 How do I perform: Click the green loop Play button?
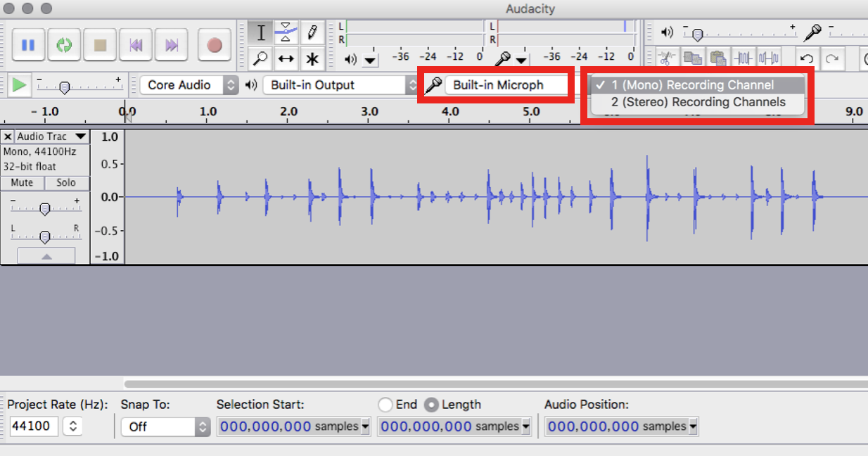tap(64, 46)
